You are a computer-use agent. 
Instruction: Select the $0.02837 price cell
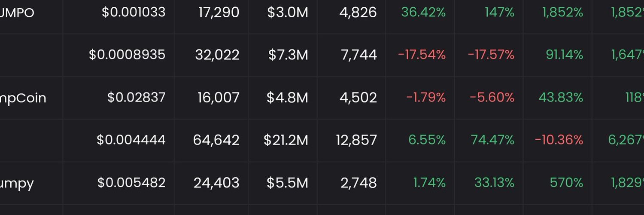[x=137, y=98]
